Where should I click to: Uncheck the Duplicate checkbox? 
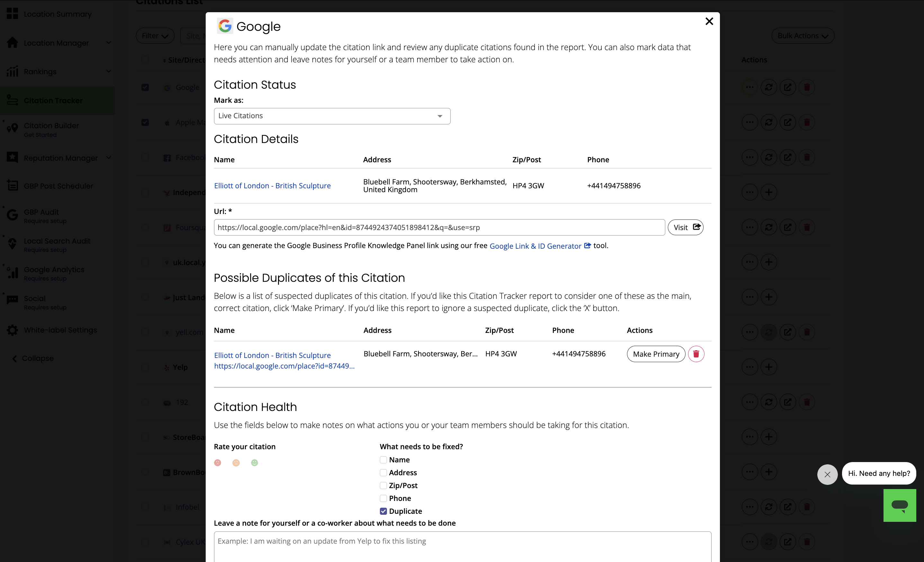[383, 511]
